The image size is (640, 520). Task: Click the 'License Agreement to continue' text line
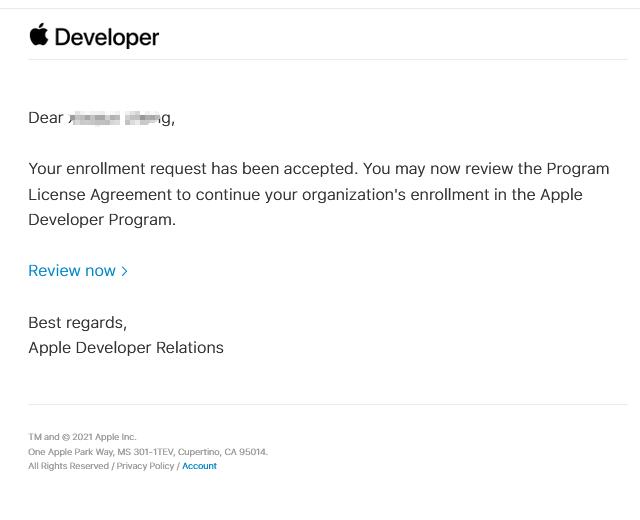305,195
